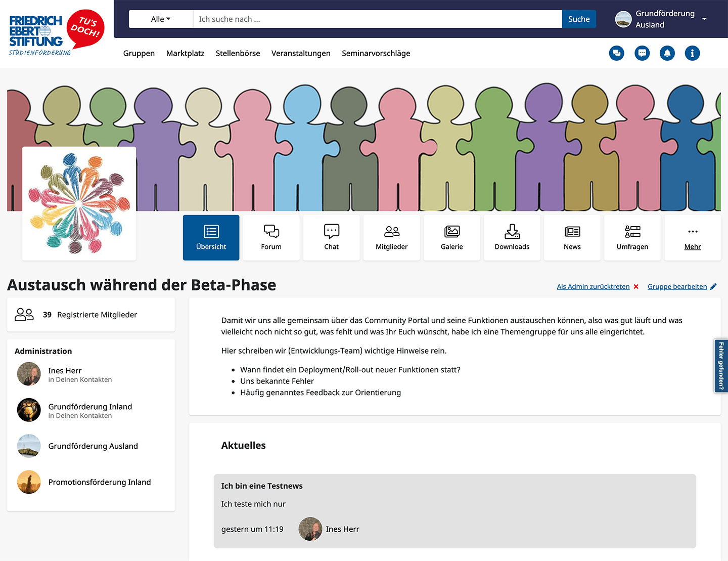Image resolution: width=728 pixels, height=561 pixels.
Task: Check notifications via the bell icon
Action: pos(667,53)
